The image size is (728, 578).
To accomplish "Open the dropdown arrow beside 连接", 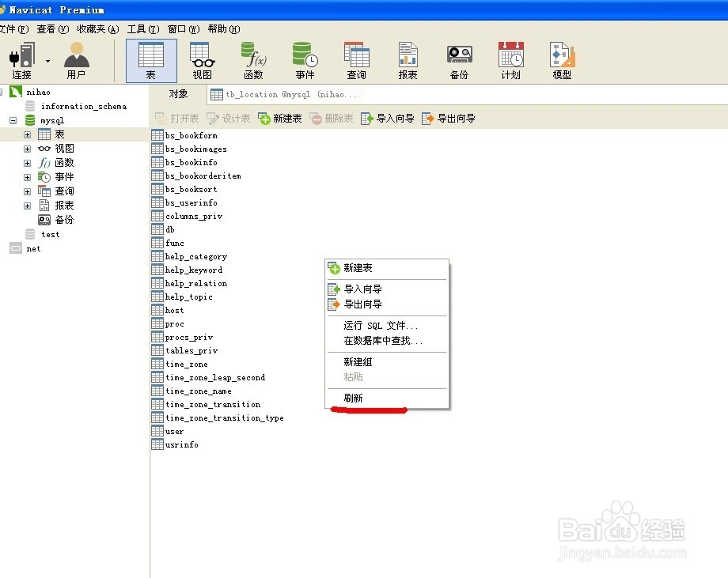I will 47,61.
